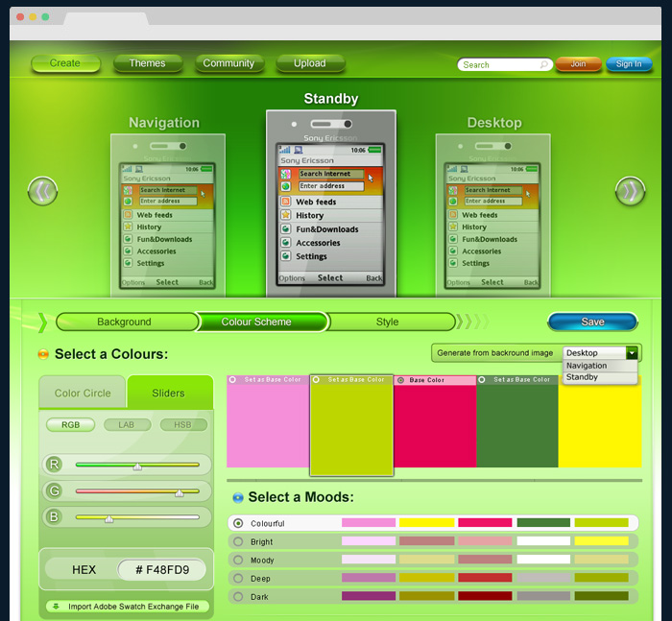
Task: Click the R slider handle
Action: coord(137,466)
